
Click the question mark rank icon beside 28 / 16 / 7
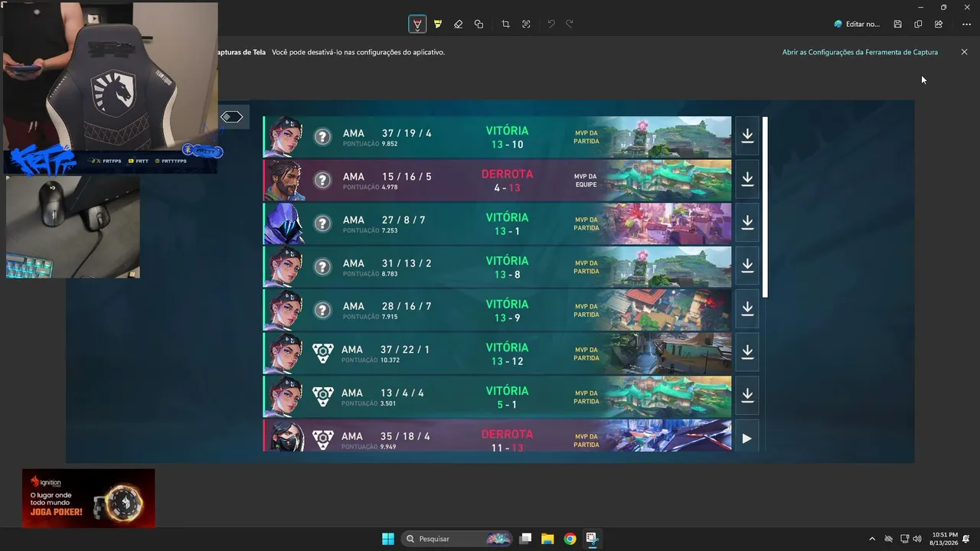pos(323,310)
